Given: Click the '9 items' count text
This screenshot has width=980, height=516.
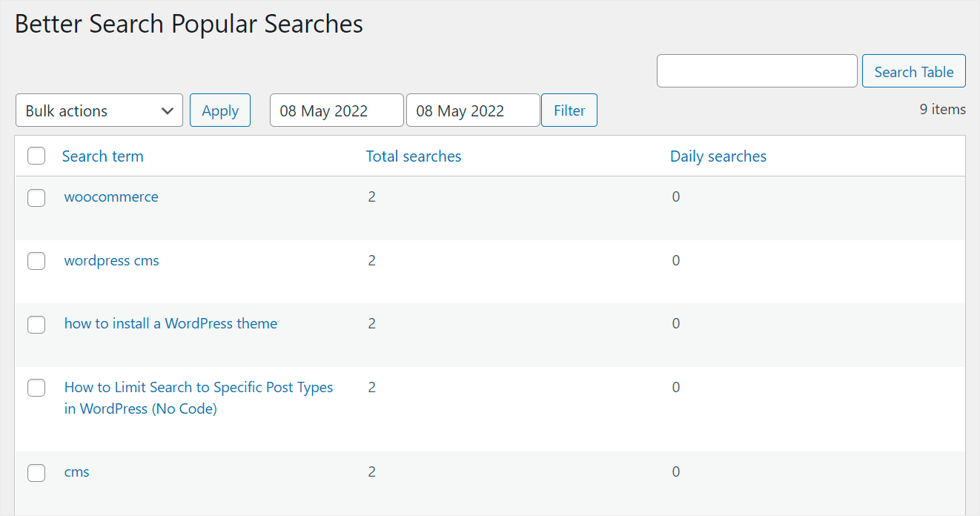Looking at the screenshot, I should 943,109.
